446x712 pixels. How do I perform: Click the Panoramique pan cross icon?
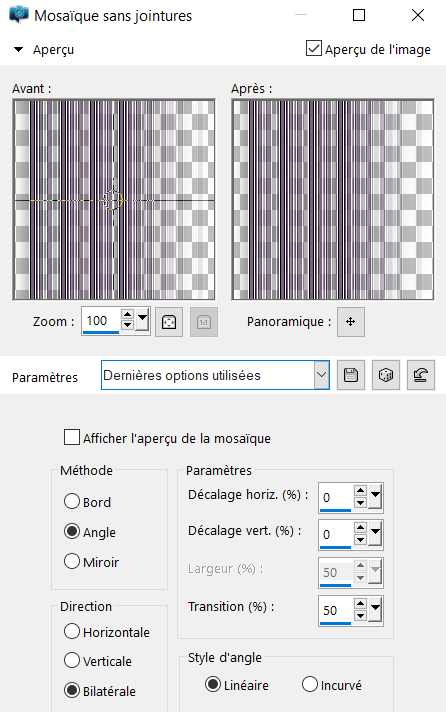tap(351, 322)
